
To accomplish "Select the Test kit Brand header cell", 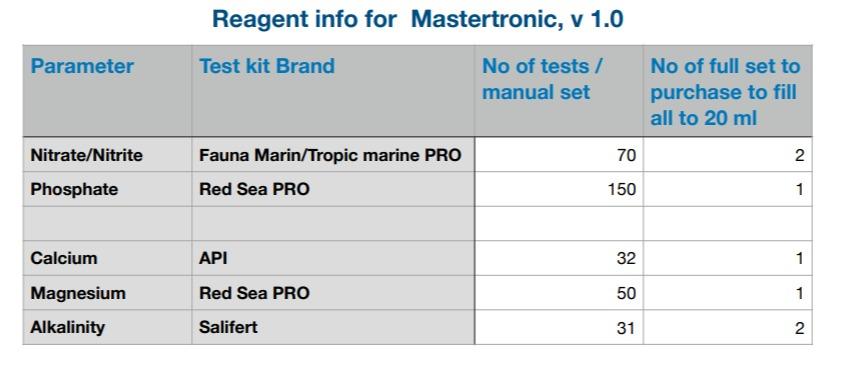I will (x=333, y=90).
